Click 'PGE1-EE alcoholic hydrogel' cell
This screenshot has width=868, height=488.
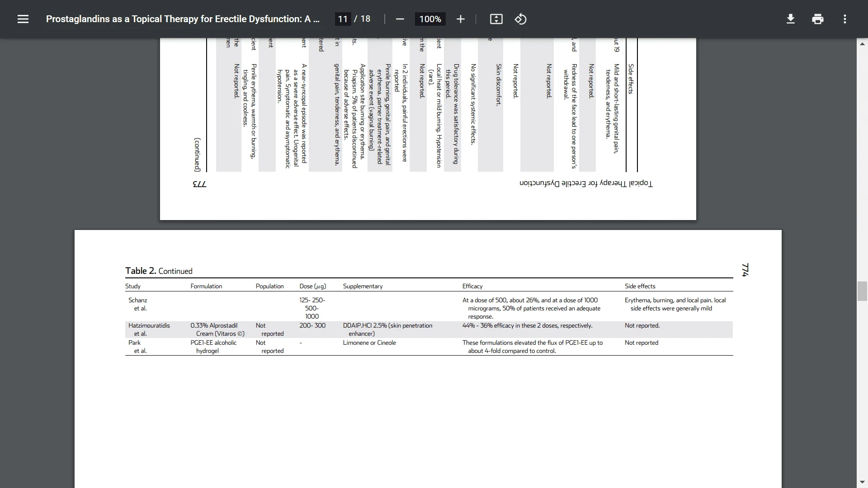coord(213,347)
